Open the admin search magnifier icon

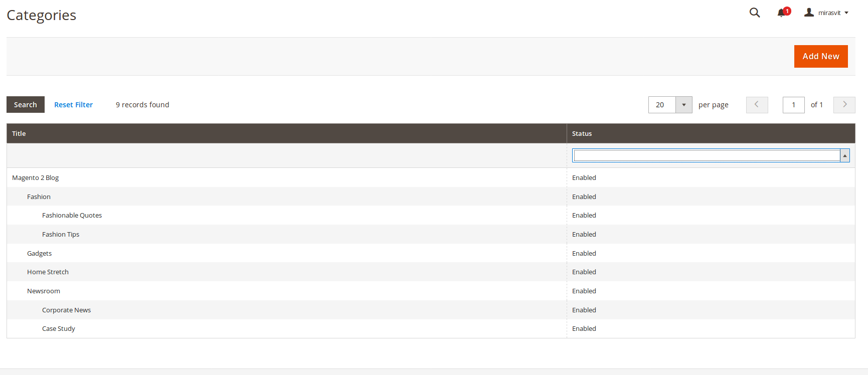[x=754, y=13]
